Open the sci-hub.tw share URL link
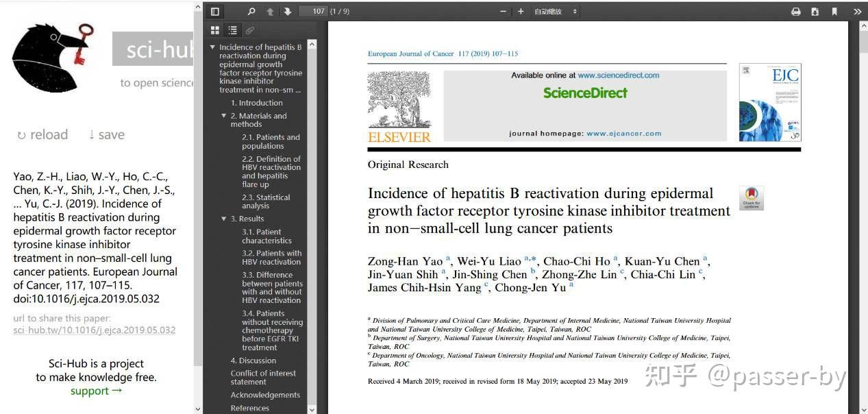This screenshot has width=868, height=414. (95, 330)
